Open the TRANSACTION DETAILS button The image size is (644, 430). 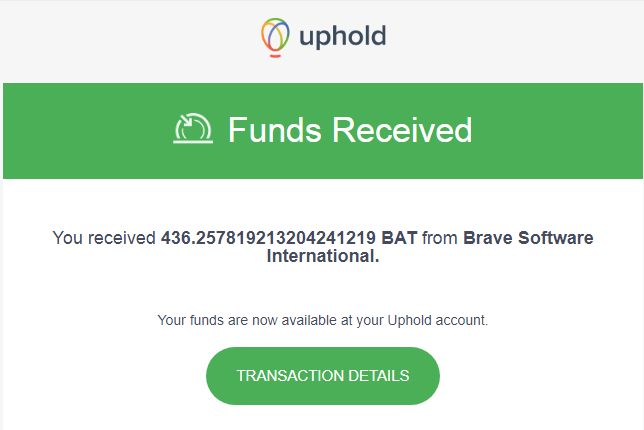click(322, 376)
